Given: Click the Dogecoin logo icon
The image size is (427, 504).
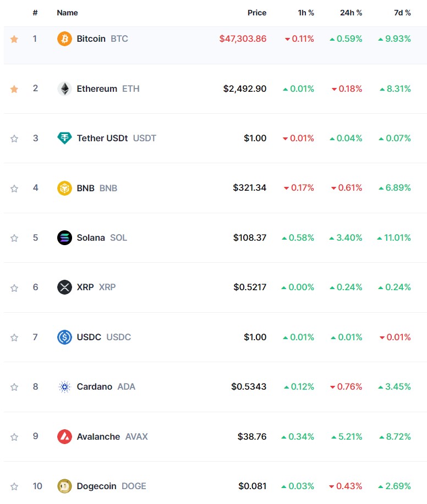Looking at the screenshot, I should pos(64,486).
